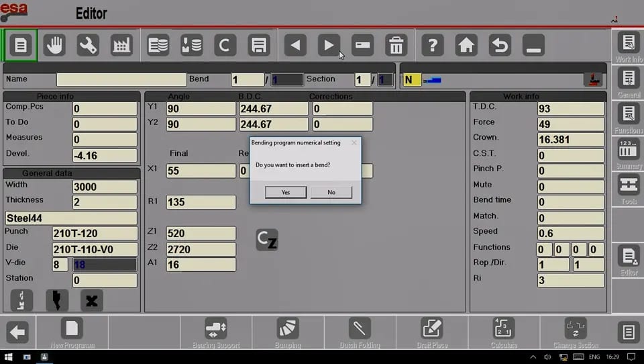Click No in the insert bend dialog
The width and height of the screenshot is (644, 364).
click(331, 192)
